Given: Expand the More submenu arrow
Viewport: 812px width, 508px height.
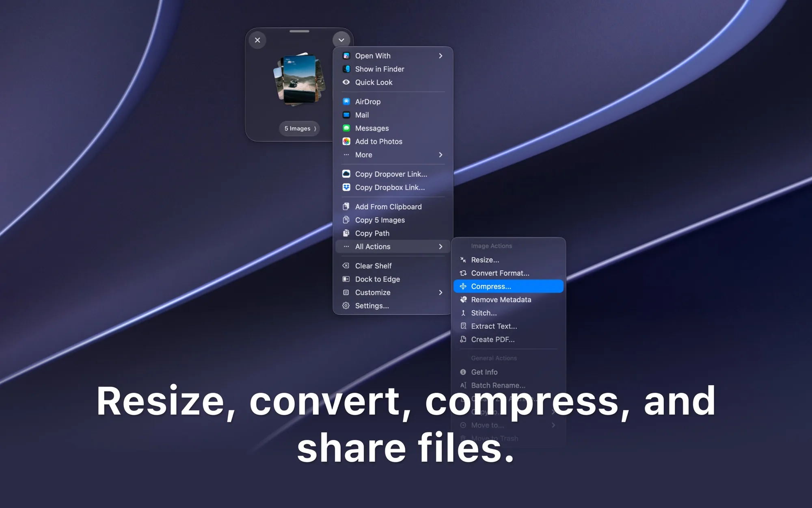Looking at the screenshot, I should tap(441, 155).
